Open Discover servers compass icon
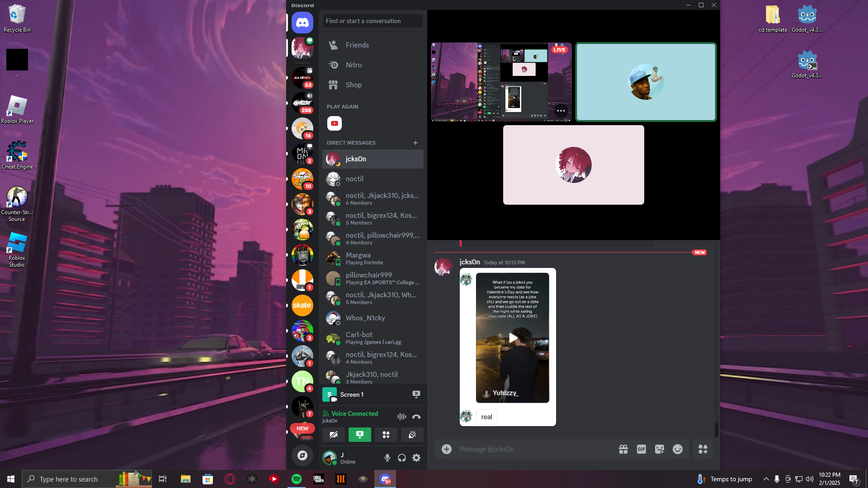The height and width of the screenshot is (488, 868). (x=302, y=455)
